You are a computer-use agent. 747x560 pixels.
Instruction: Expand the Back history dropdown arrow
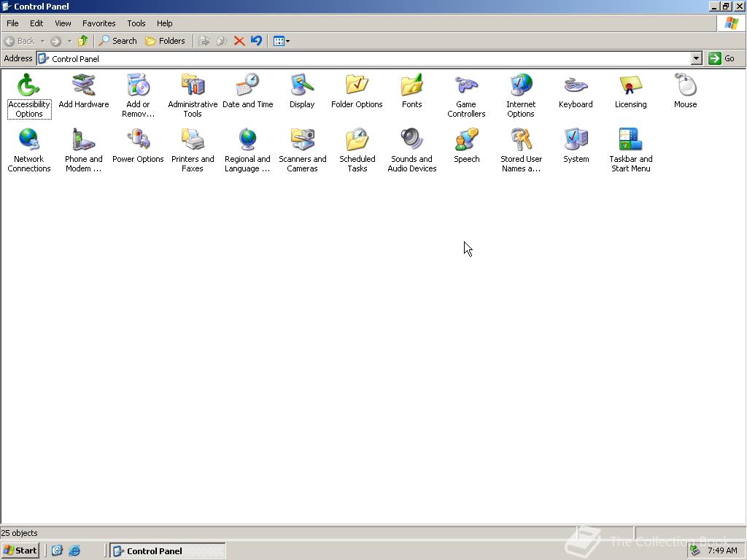pos(42,41)
